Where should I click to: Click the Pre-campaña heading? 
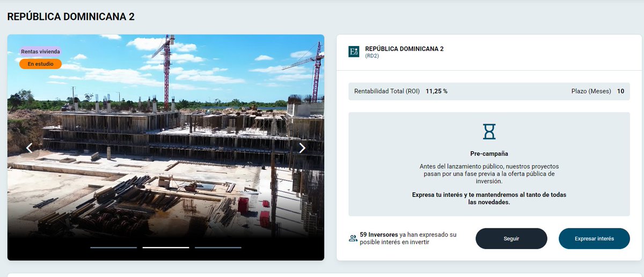pos(489,153)
